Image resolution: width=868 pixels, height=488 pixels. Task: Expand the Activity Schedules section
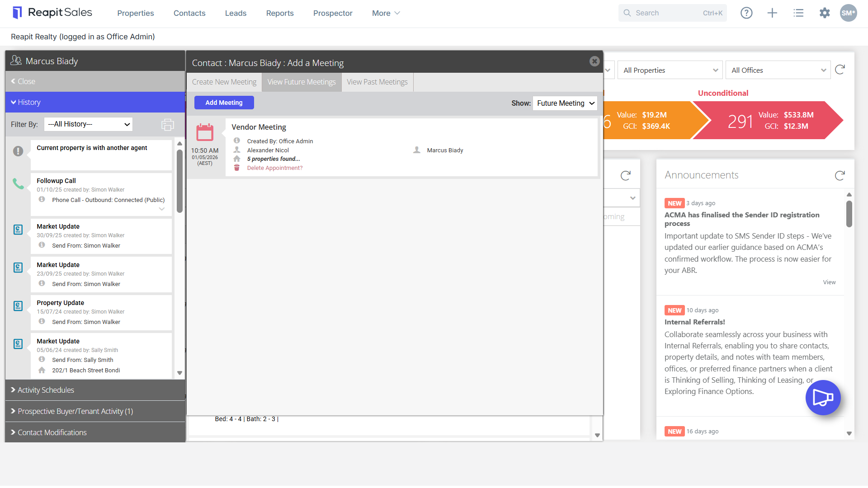click(x=95, y=390)
